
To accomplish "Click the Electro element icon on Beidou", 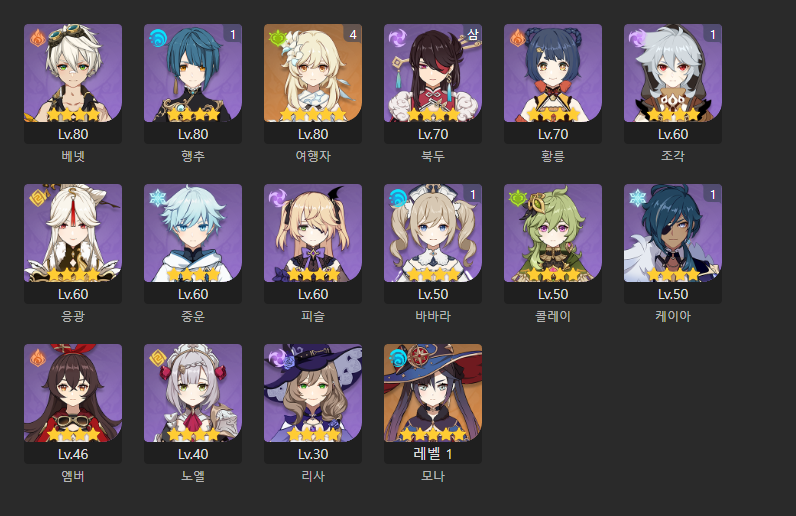I will [397, 38].
